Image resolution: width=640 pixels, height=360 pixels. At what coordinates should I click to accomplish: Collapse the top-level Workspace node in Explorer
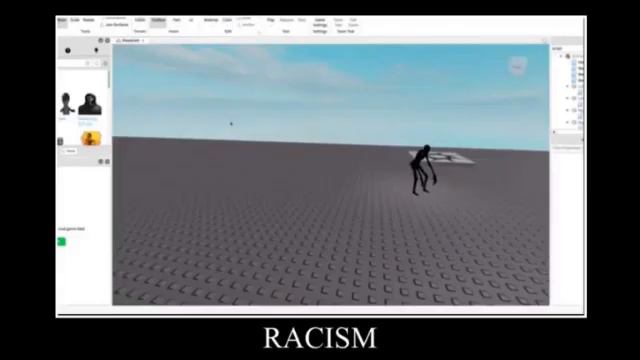(562, 56)
